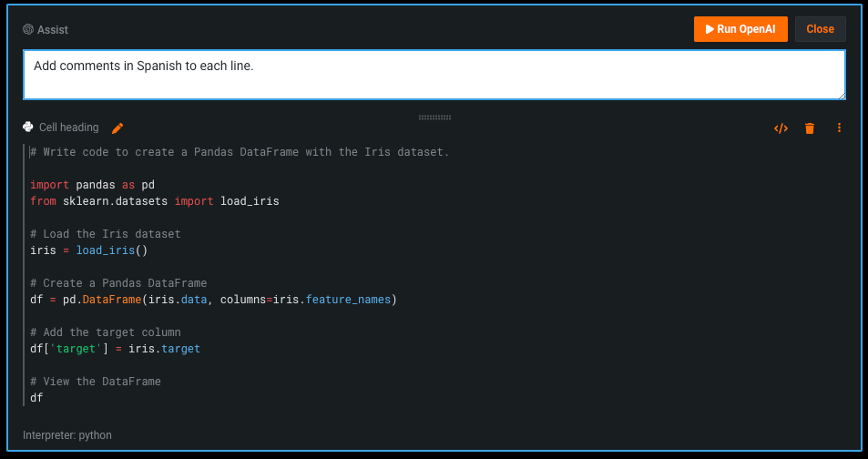Click the df['target'] assignment line
868x459 pixels.
[115, 349]
